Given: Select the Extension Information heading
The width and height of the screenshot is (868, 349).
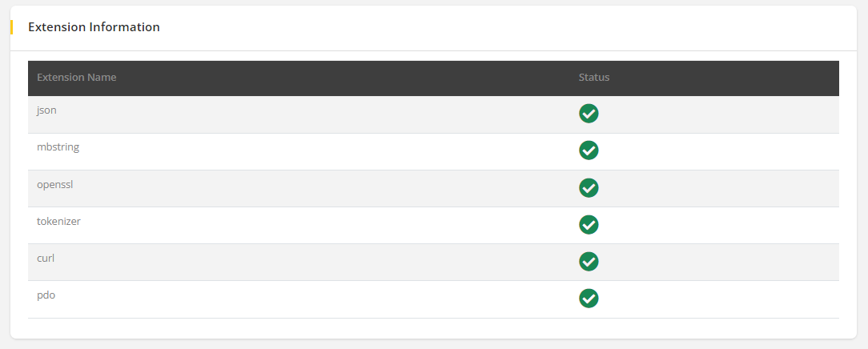Looking at the screenshot, I should [94, 27].
